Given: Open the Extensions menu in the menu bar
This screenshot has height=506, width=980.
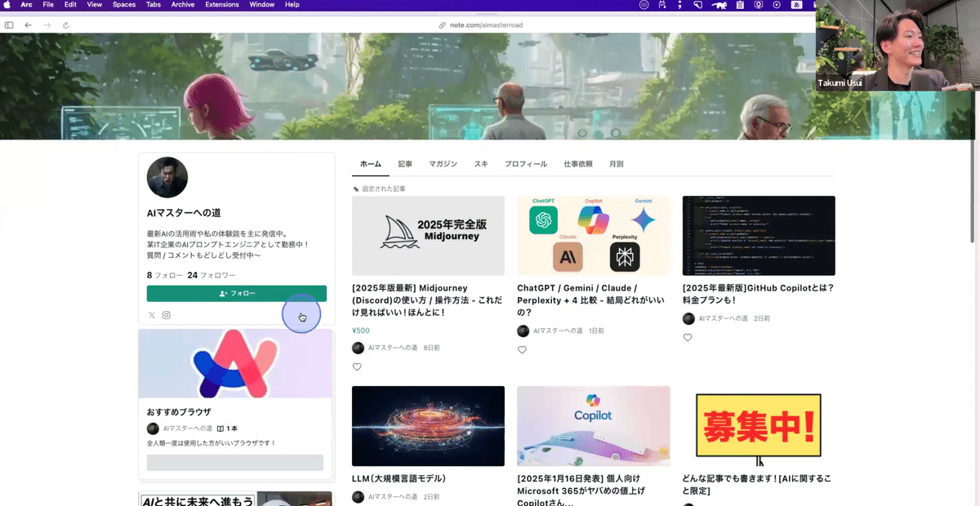Looking at the screenshot, I should point(222,4).
